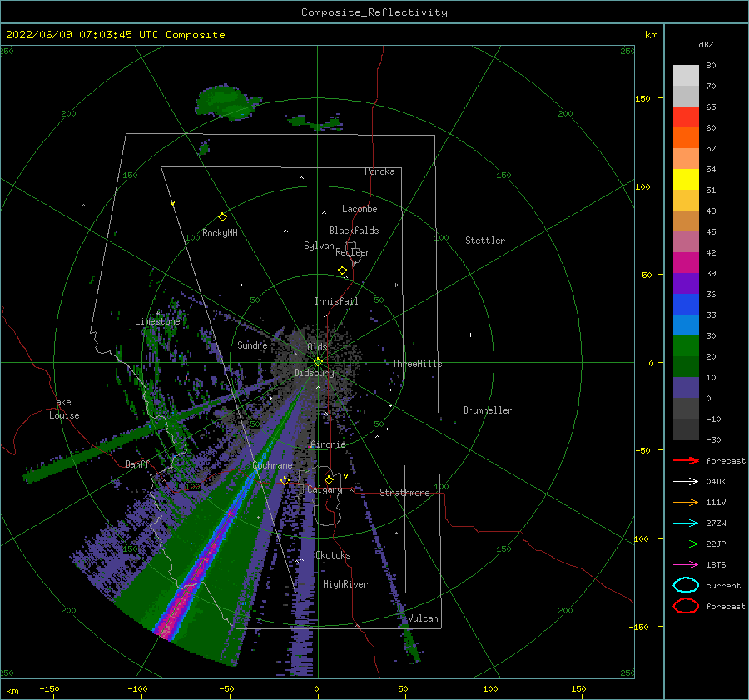Viewport: 749px width, 700px height.
Task: Click the 04DK legend text
Action: [x=716, y=482]
